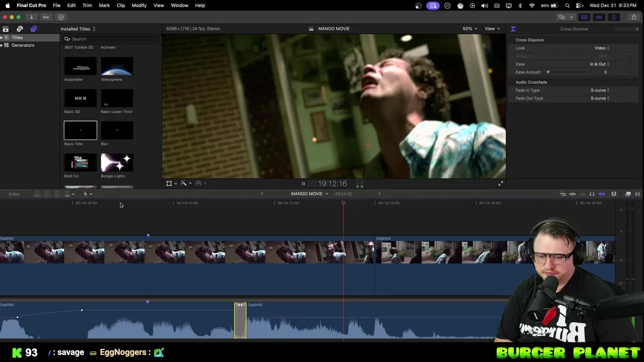
Task: Select the Cross Dissolve transition on timeline
Action: (240, 320)
